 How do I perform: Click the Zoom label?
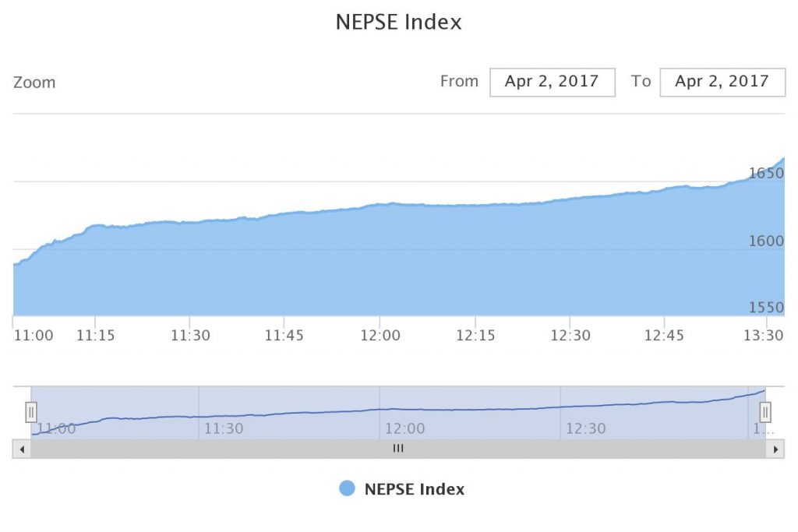pos(34,83)
